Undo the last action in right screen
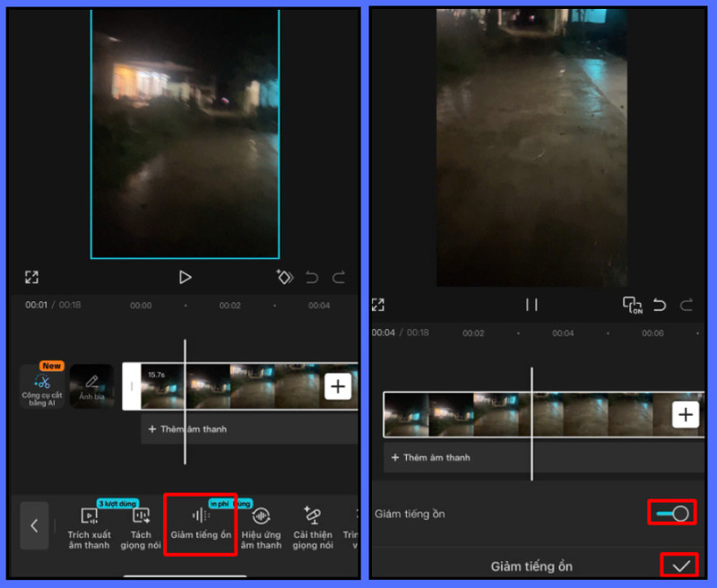The height and width of the screenshot is (588, 717). click(660, 305)
